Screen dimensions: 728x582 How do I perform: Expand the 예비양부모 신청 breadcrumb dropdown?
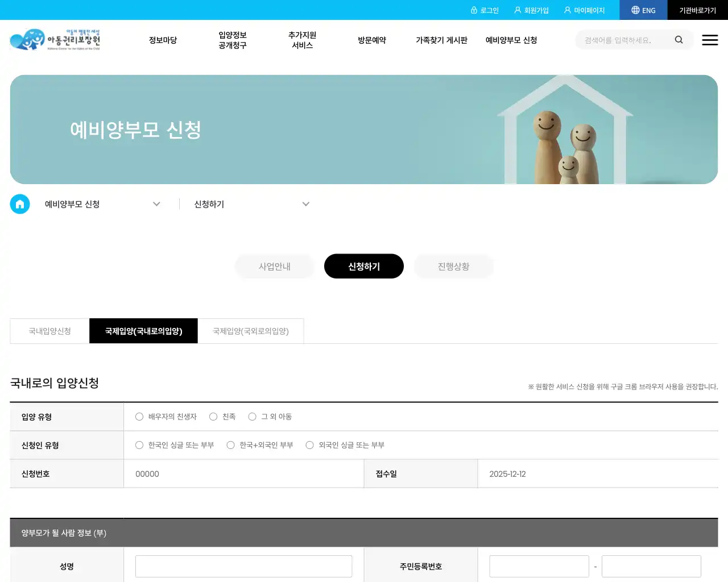click(x=156, y=204)
